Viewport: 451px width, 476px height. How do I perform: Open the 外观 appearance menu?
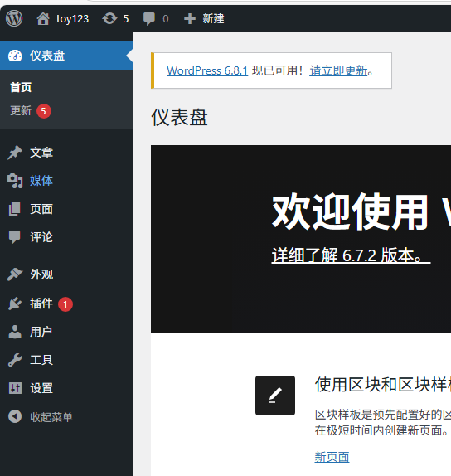click(x=41, y=274)
